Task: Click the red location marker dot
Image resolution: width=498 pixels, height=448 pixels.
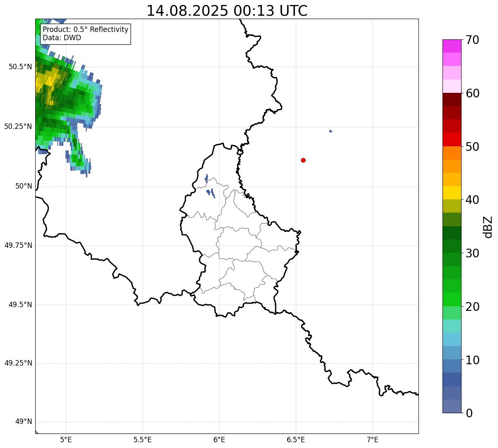Action: (303, 160)
